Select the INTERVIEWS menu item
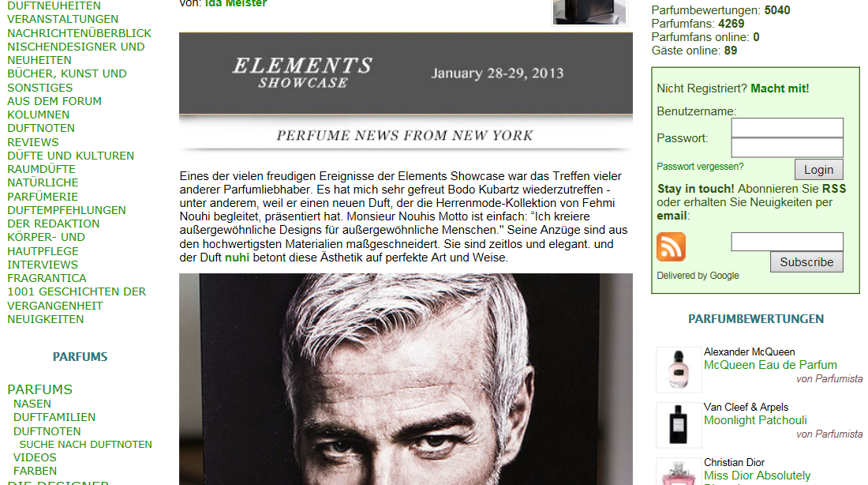868x485 pixels. 43,265
